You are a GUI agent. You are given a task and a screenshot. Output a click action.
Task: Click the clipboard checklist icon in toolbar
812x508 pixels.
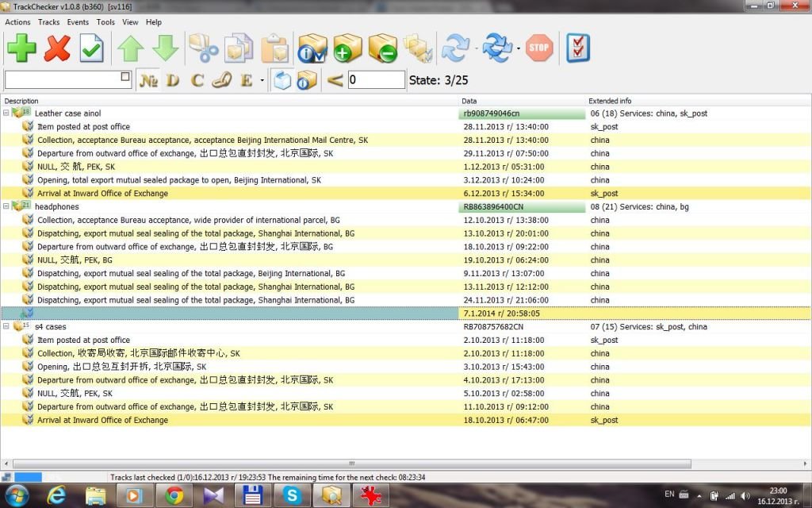(x=578, y=48)
